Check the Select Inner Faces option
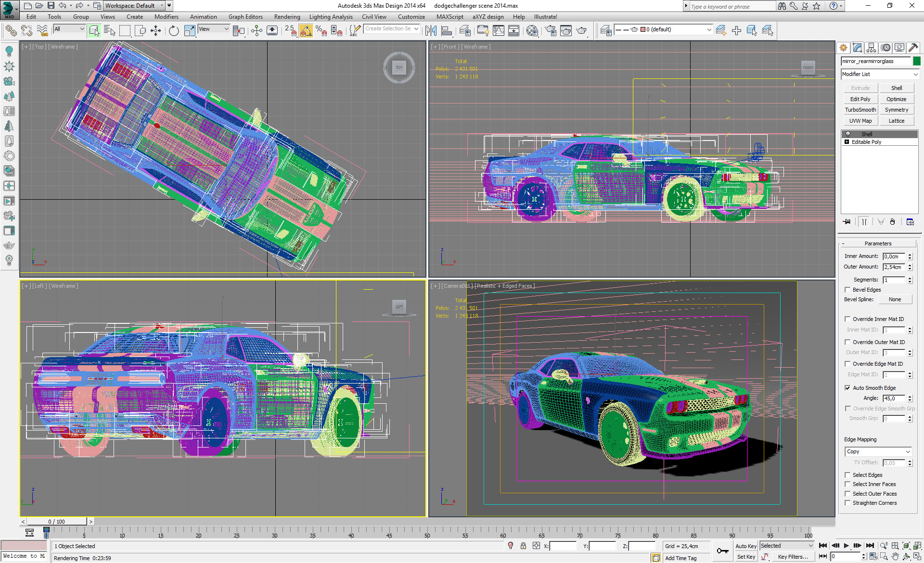The image size is (924, 563). (x=848, y=484)
